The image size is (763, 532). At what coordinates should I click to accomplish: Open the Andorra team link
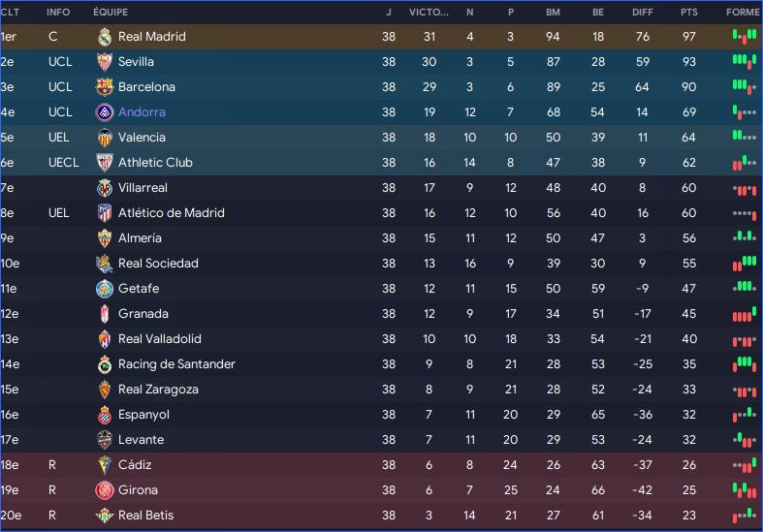coord(142,112)
